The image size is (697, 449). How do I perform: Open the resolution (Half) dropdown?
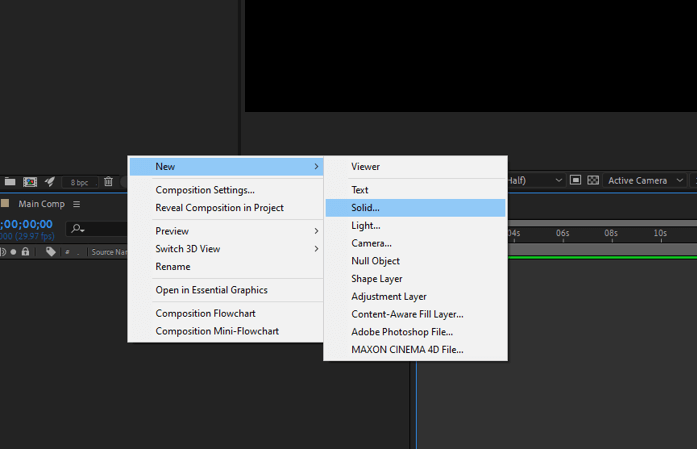click(x=536, y=180)
